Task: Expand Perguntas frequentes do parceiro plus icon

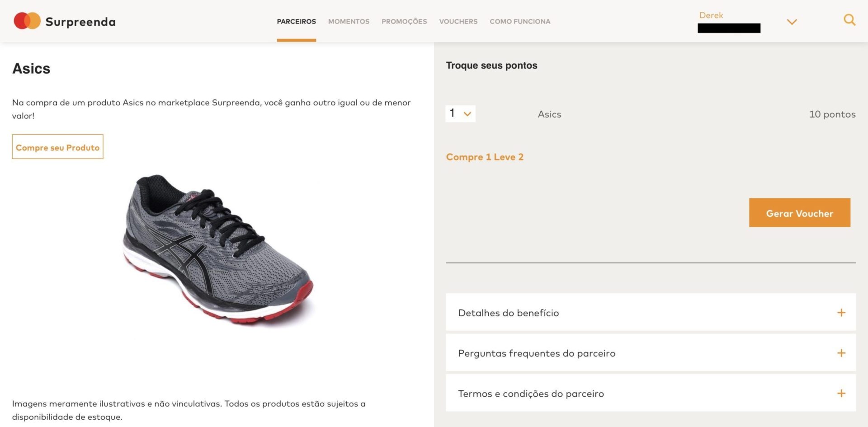Action: coord(841,353)
